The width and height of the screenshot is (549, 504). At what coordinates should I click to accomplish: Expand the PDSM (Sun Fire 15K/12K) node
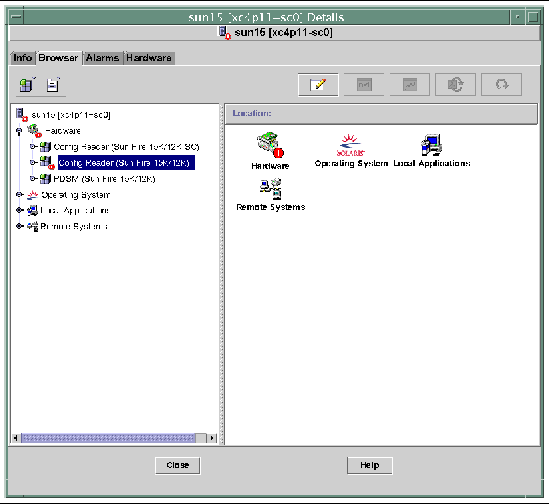coord(33,179)
